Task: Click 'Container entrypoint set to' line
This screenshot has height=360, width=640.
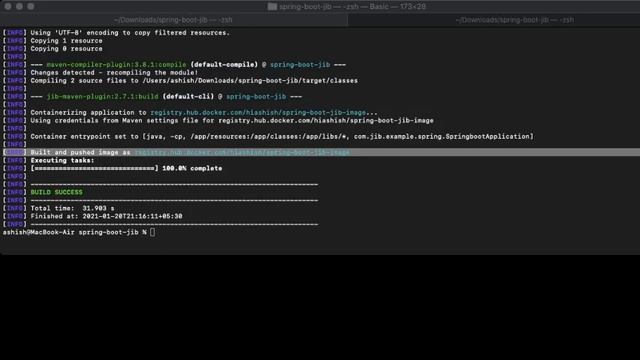Action: pos(282,136)
